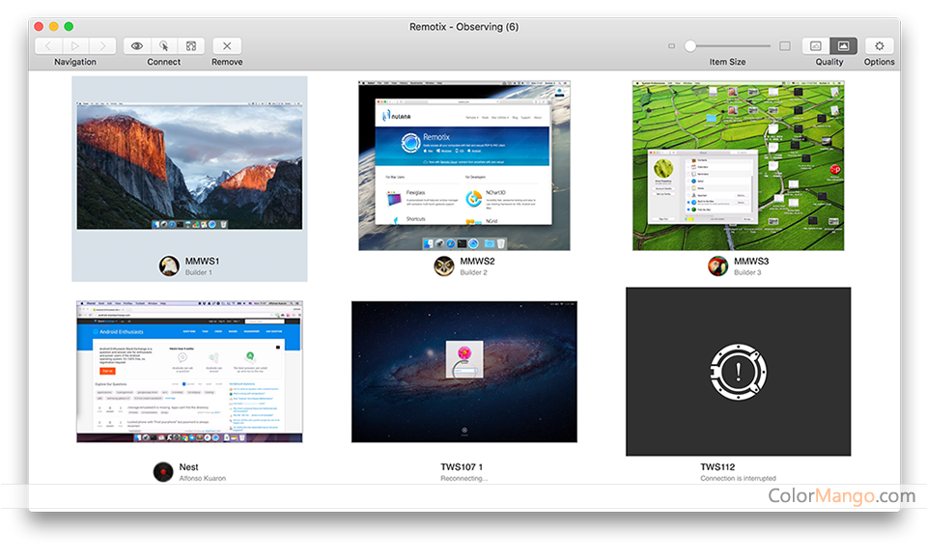Click the large item size icon
This screenshot has width=927, height=560.
pyautogui.click(x=785, y=45)
